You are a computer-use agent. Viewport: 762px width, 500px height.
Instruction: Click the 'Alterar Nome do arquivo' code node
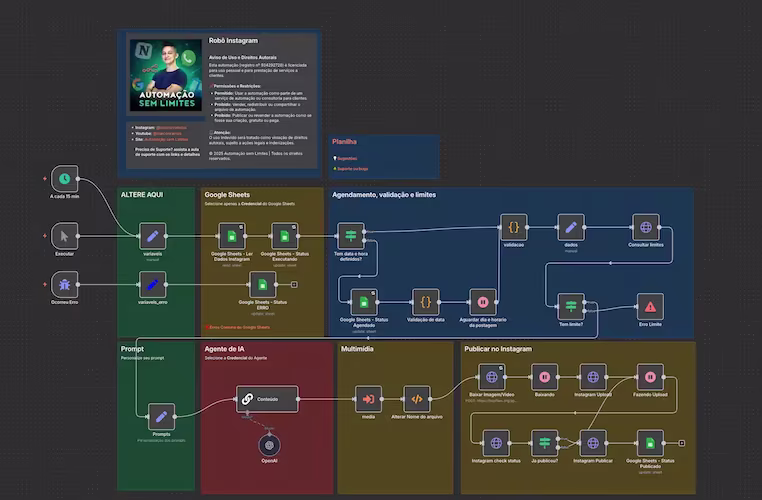(416, 398)
